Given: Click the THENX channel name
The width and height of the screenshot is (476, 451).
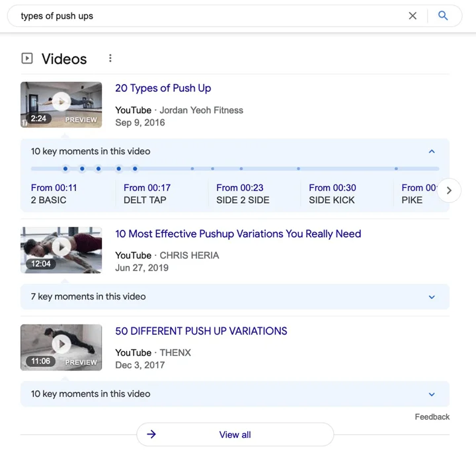Looking at the screenshot, I should point(175,352).
